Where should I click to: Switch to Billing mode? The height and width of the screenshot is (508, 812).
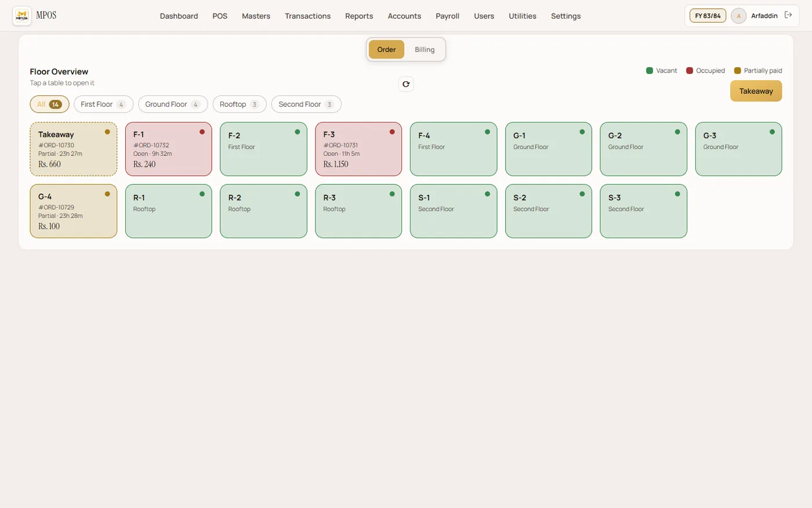(x=425, y=49)
